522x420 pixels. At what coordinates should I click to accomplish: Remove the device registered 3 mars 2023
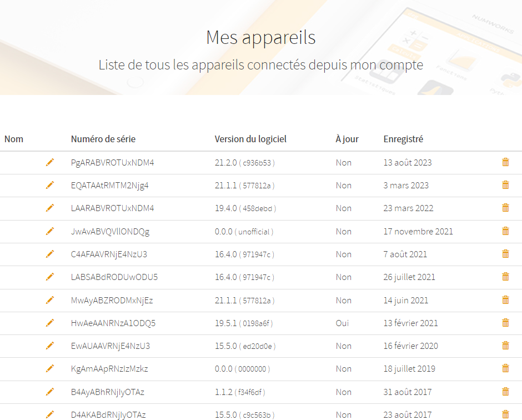tap(505, 185)
